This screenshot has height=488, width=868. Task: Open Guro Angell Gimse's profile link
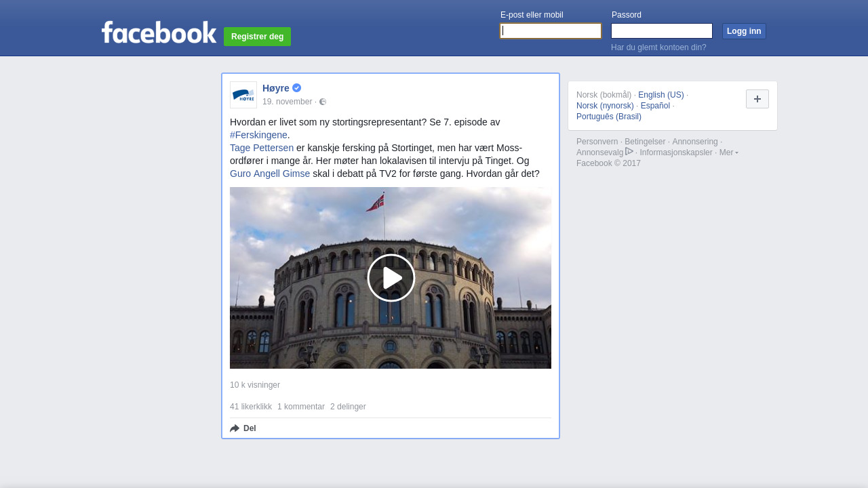270,174
